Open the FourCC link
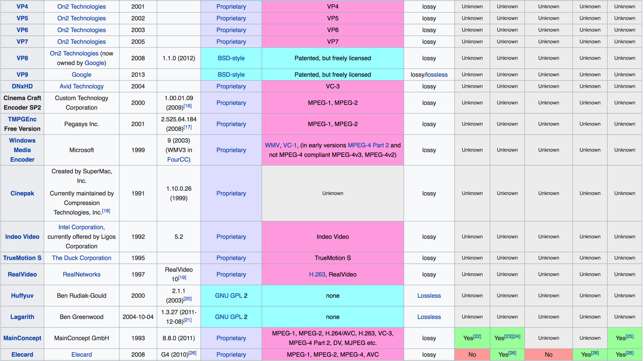644x361 pixels. pyautogui.click(x=178, y=159)
